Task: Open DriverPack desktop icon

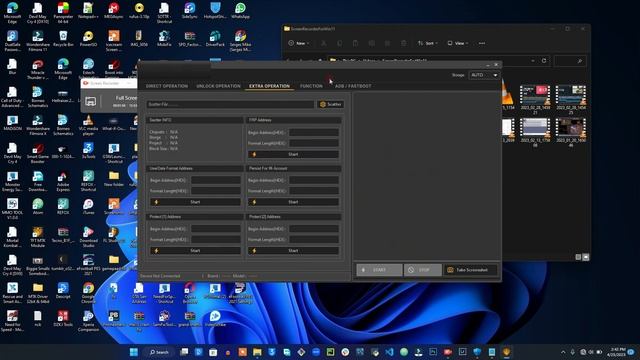Action: click(215, 40)
